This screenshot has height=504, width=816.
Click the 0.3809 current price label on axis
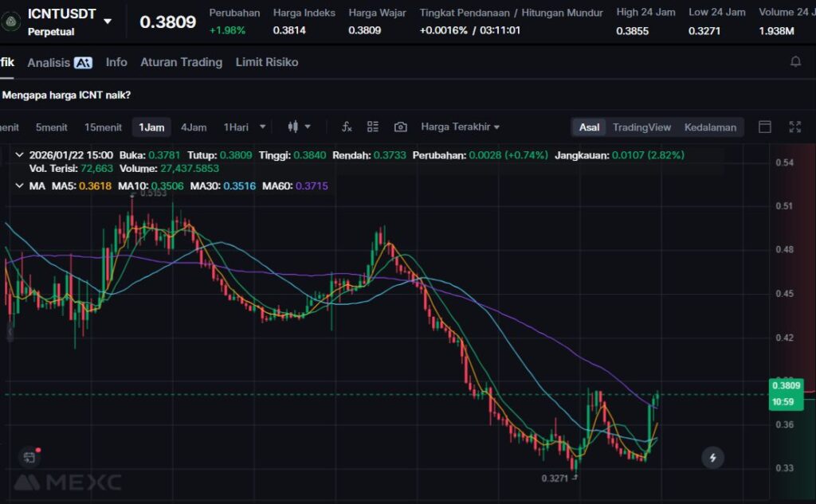(x=785, y=385)
